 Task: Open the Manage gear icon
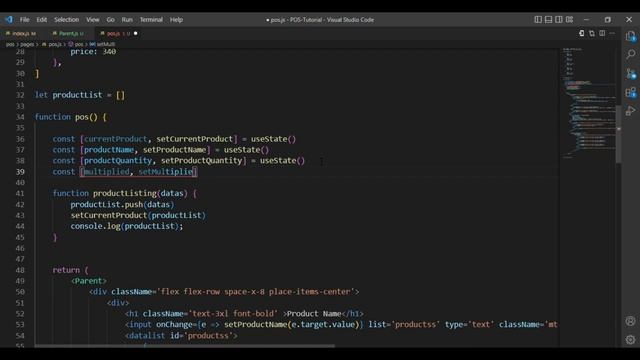[x=631, y=340]
